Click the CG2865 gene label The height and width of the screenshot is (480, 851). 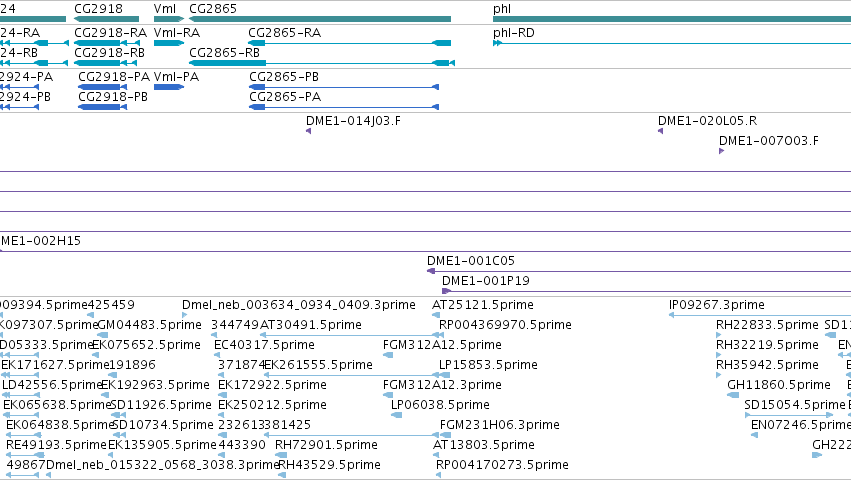click(x=213, y=9)
